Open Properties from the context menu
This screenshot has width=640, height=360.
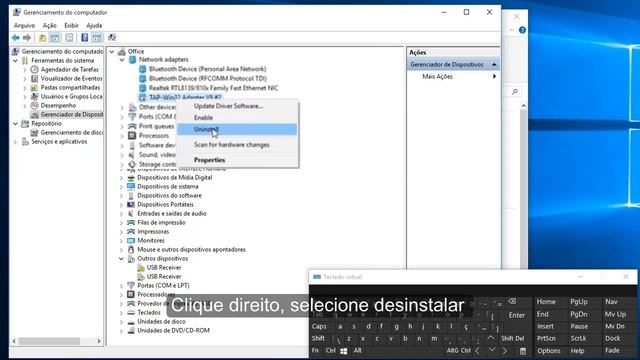pos(209,160)
